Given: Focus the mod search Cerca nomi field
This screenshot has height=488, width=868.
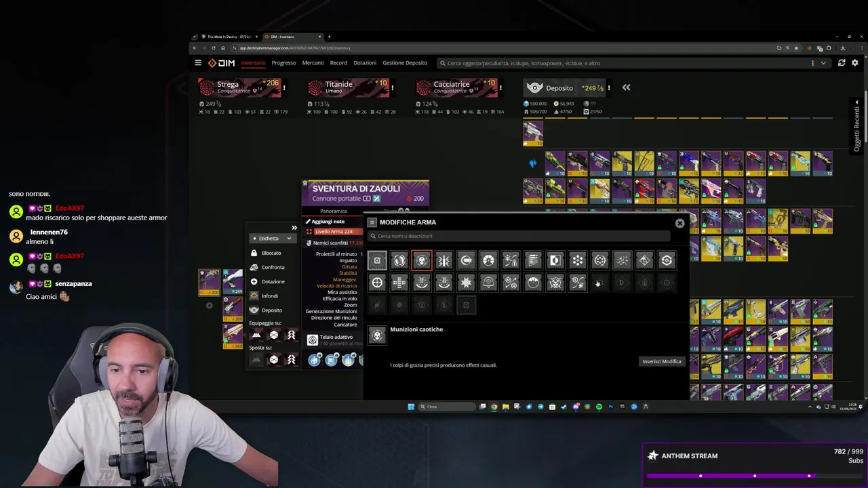Looking at the screenshot, I should pos(519,236).
